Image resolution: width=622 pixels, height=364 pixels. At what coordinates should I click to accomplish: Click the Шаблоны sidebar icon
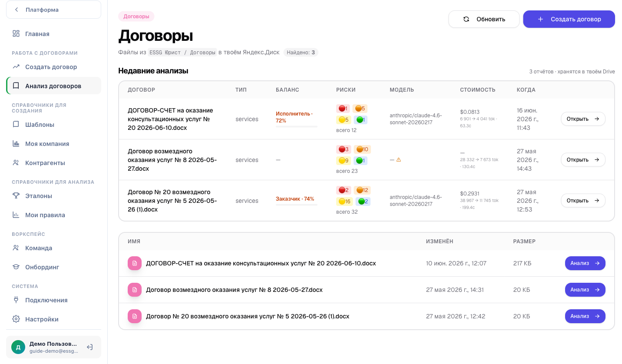point(16,124)
